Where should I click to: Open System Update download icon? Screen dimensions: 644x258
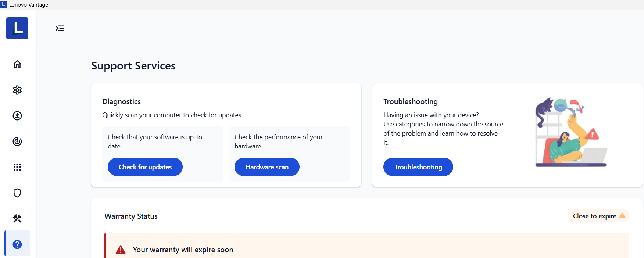17,116
